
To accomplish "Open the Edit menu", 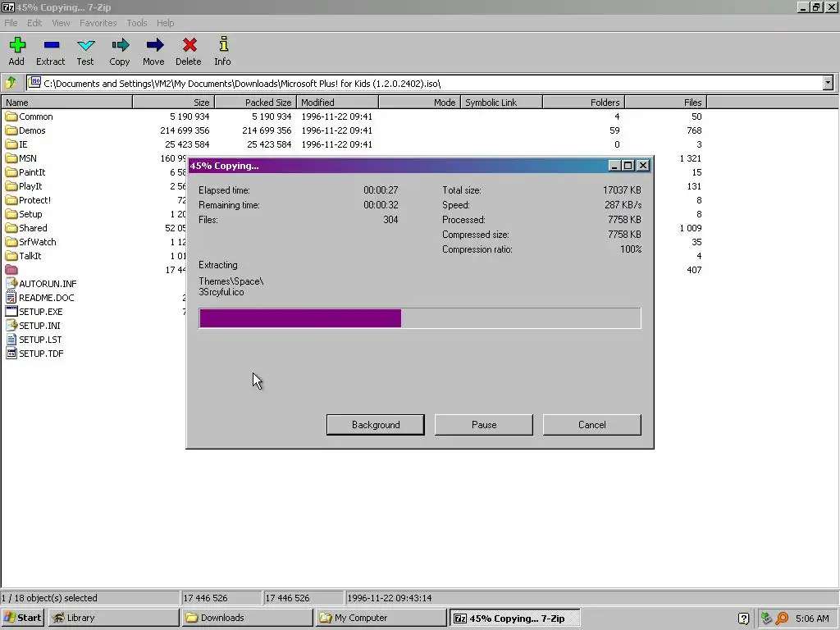I will 34,23.
